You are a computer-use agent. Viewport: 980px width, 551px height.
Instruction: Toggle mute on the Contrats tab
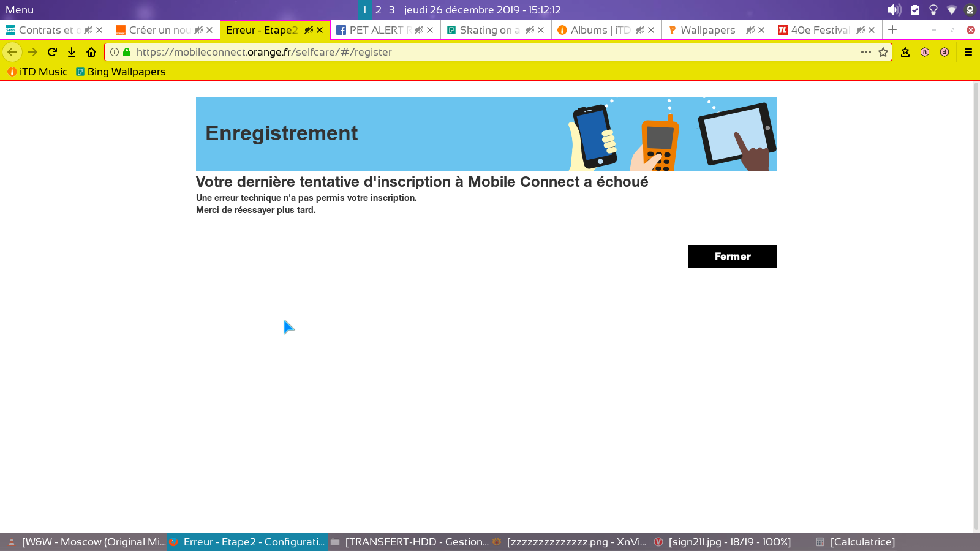(88, 30)
